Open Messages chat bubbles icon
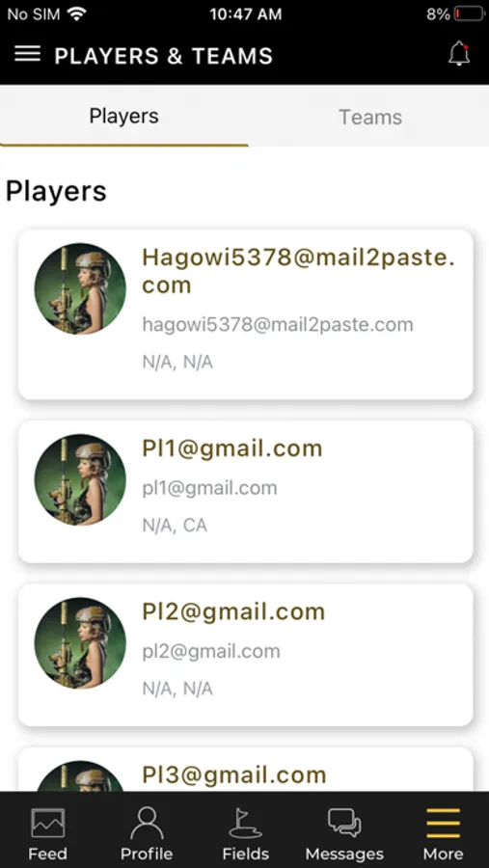The height and width of the screenshot is (868, 489). [x=344, y=823]
